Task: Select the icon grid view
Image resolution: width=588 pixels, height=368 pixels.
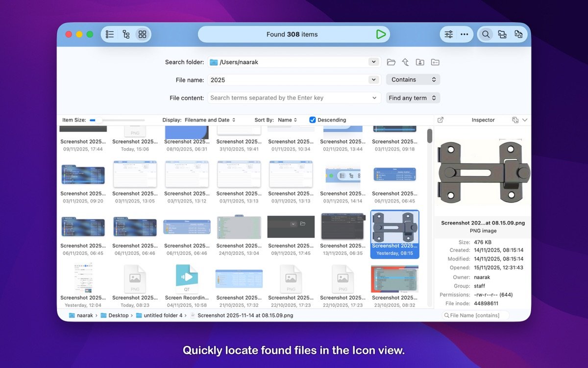Action: (x=142, y=34)
